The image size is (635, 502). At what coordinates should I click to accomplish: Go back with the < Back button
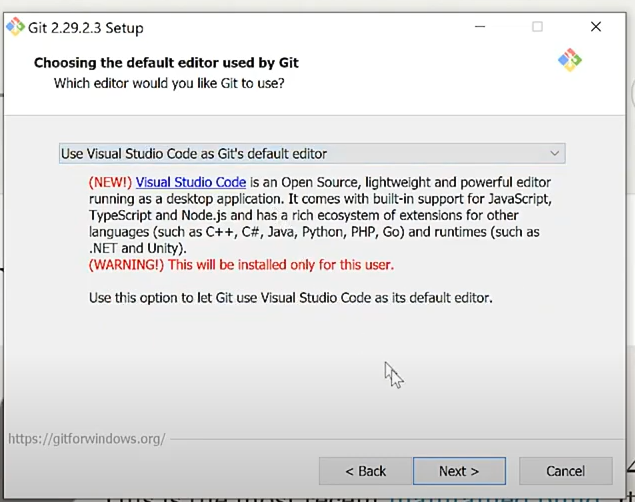pyautogui.click(x=365, y=471)
